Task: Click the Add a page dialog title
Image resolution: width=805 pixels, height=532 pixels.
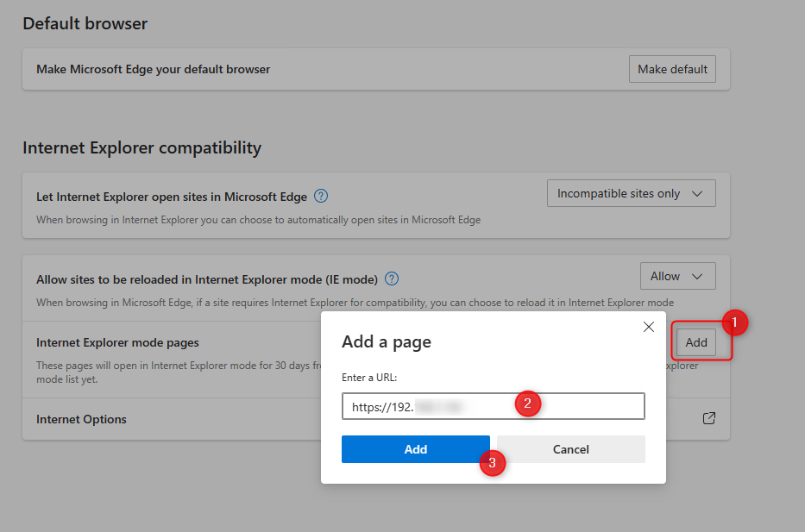Action: click(386, 341)
